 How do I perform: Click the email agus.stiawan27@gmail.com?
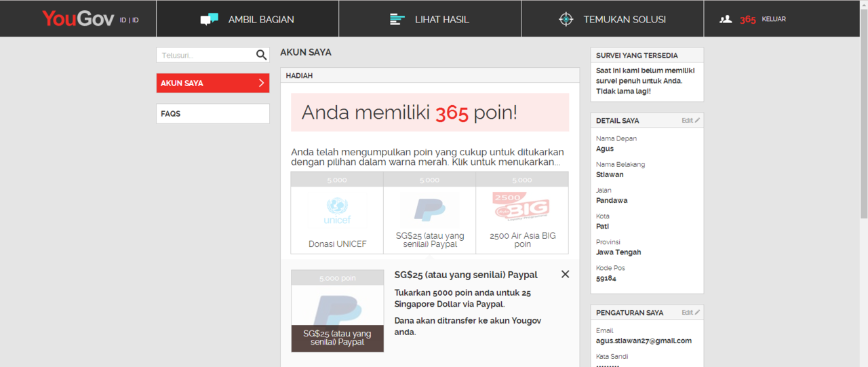pos(644,341)
